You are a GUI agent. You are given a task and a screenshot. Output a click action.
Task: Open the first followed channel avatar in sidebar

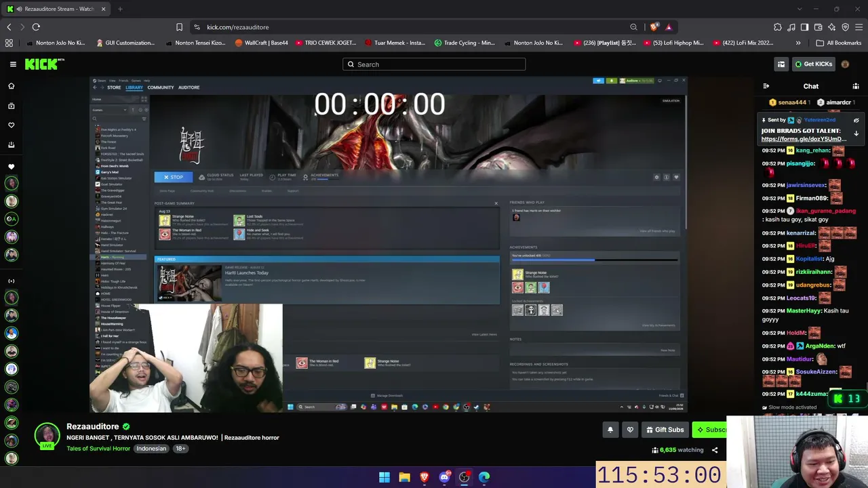[x=11, y=183]
